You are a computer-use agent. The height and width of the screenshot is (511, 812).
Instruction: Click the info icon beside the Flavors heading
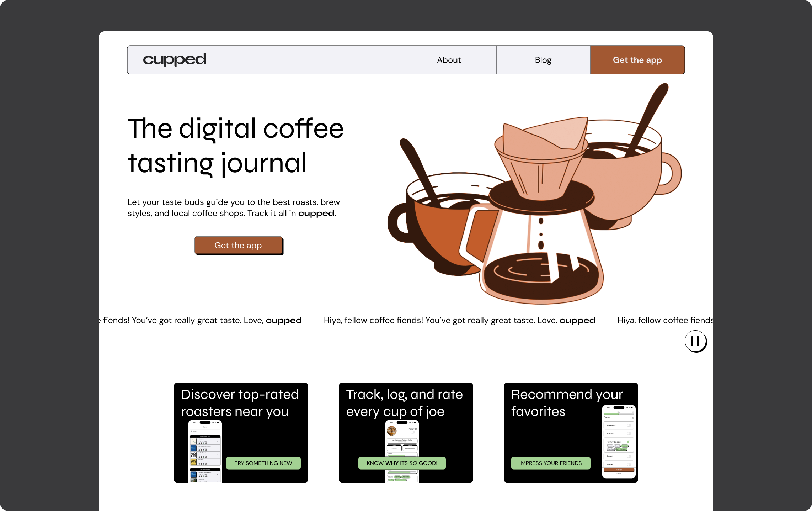633,418
